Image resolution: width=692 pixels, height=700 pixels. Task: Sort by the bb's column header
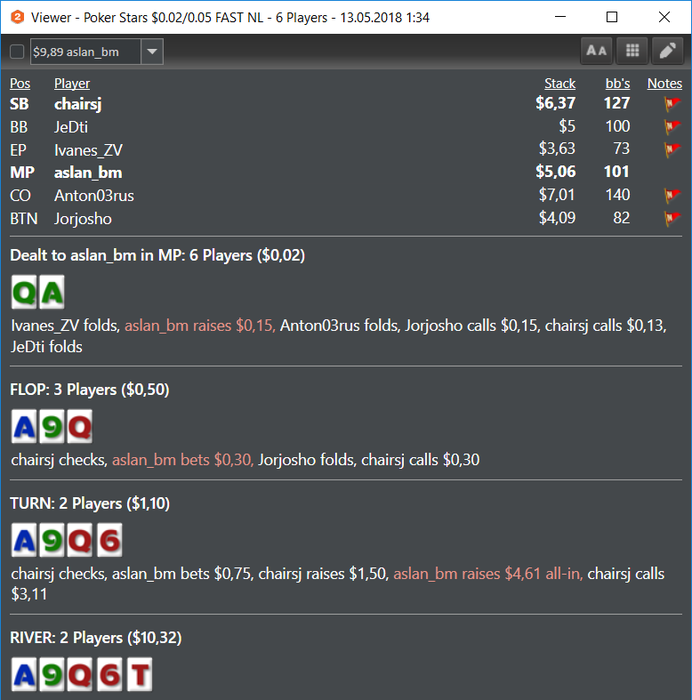pos(617,83)
